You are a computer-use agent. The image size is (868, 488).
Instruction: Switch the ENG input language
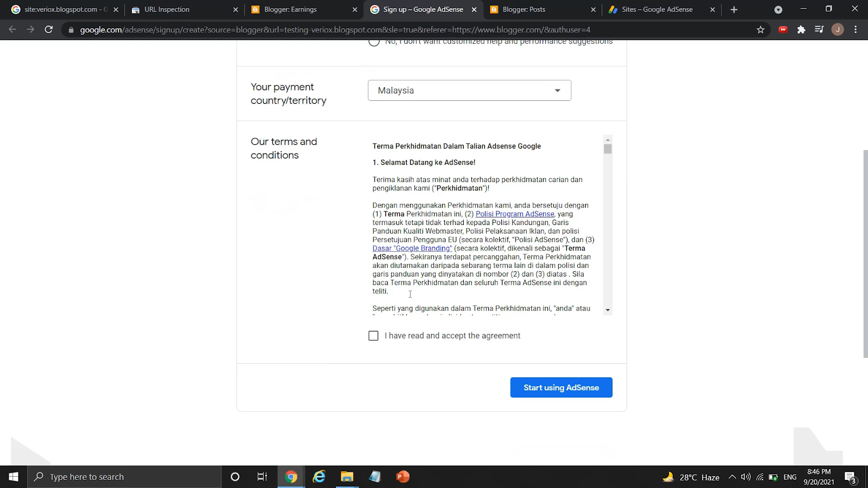790,477
